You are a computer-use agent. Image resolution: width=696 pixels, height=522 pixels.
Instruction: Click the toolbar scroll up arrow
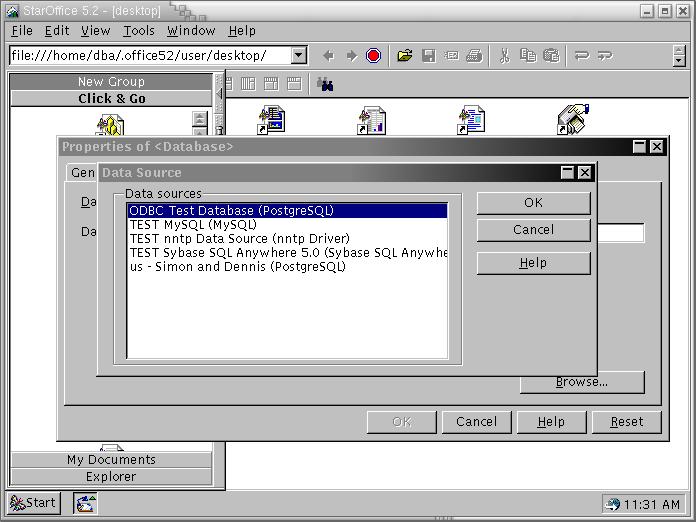(679, 51)
